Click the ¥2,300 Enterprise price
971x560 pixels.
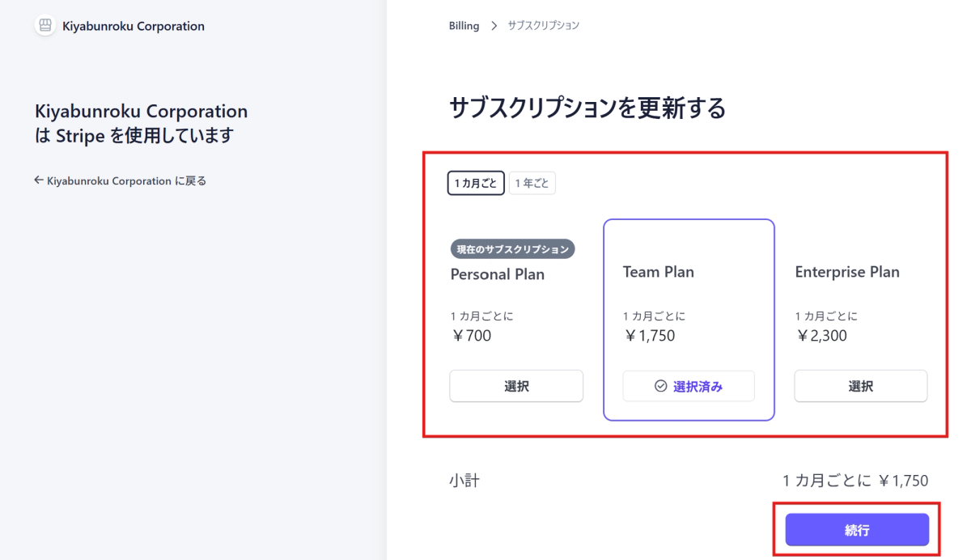(822, 335)
